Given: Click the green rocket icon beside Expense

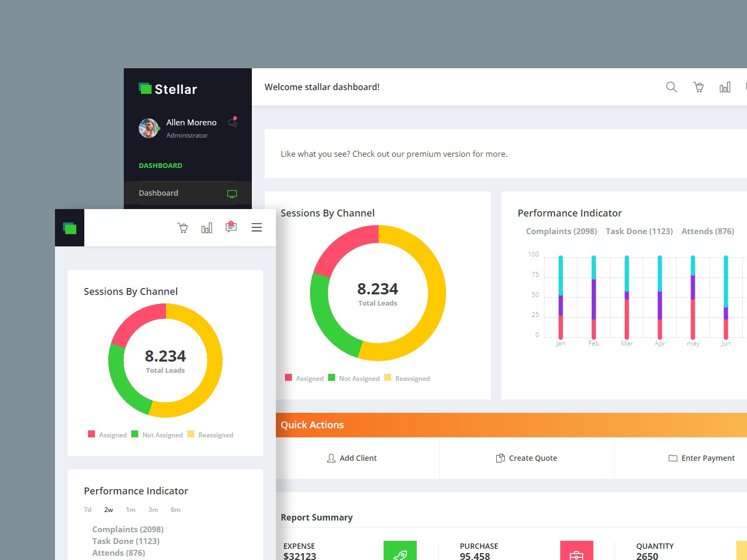Looking at the screenshot, I should (x=400, y=550).
